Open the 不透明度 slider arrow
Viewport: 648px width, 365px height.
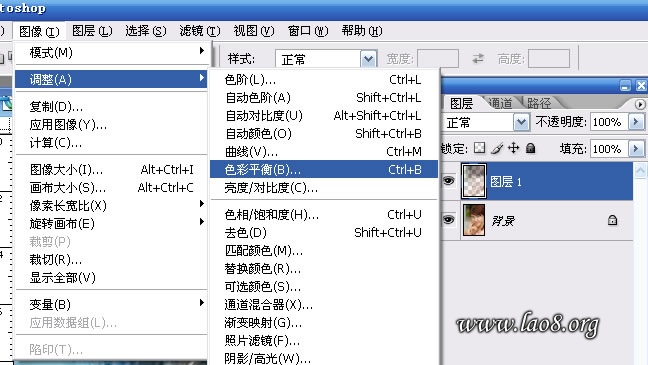pyautogui.click(x=636, y=122)
